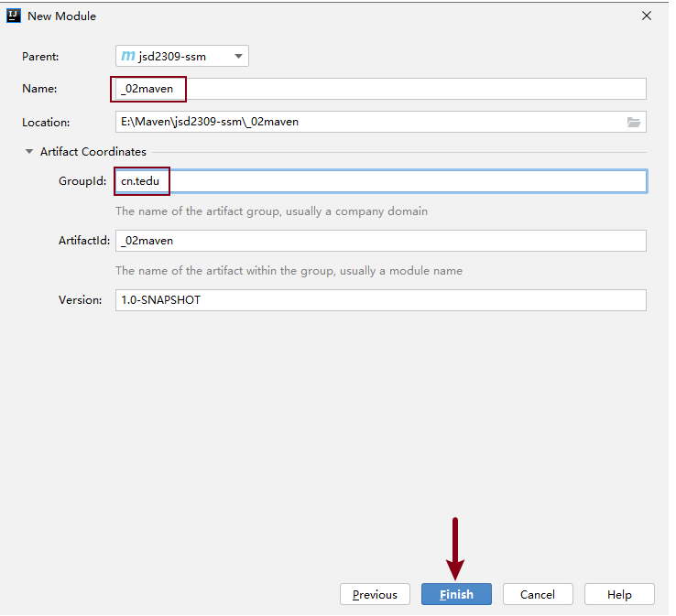
Task: Open Help for the dialog
Action: point(619,594)
